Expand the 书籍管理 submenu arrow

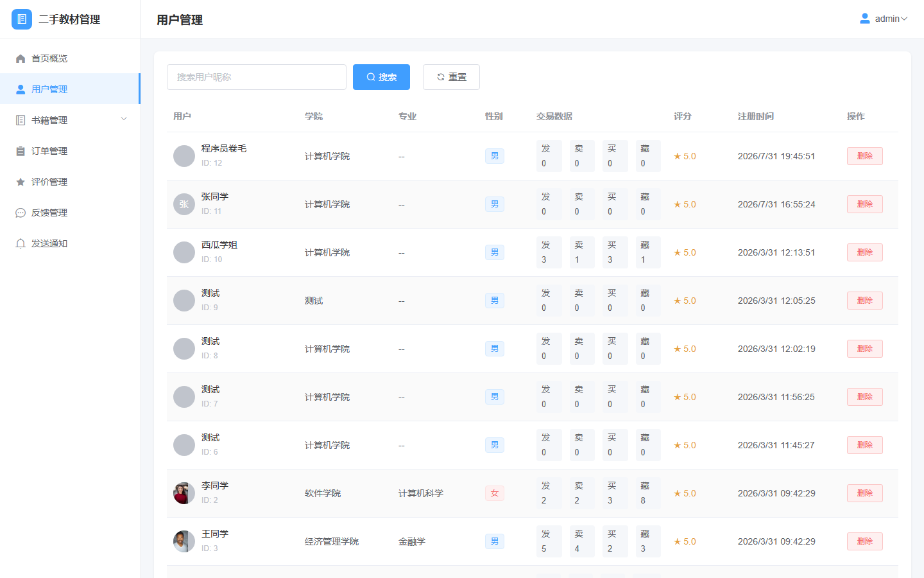point(124,119)
